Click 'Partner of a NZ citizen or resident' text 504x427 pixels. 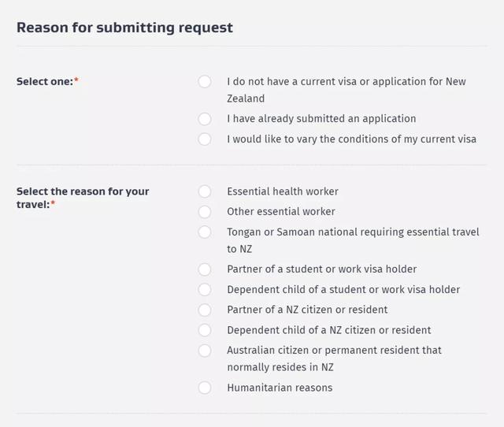coord(307,310)
